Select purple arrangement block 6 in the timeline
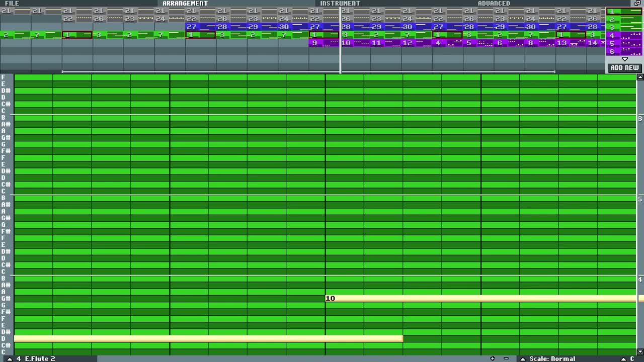The width and height of the screenshot is (644, 362). (x=510, y=43)
